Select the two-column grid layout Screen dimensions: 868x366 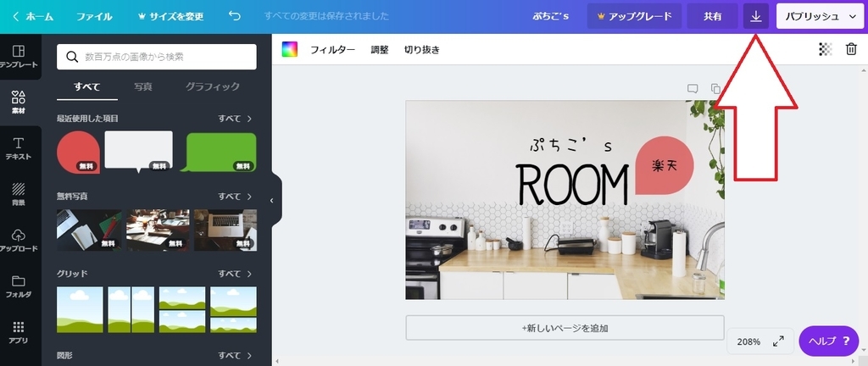tap(131, 309)
